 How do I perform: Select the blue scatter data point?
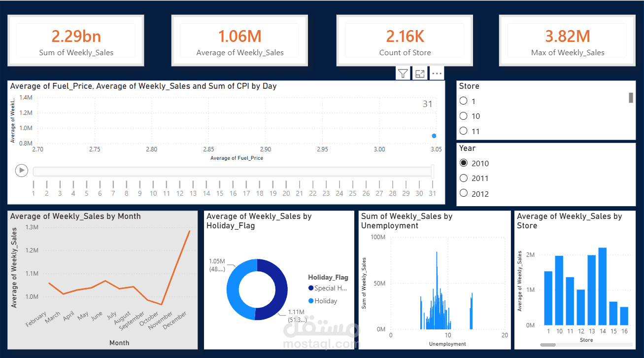(x=434, y=136)
